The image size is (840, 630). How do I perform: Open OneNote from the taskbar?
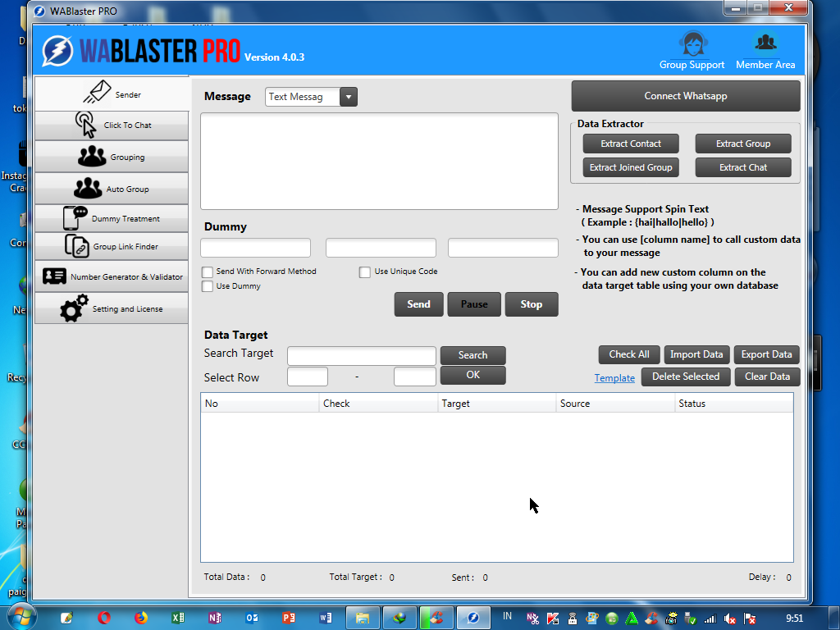[215, 618]
